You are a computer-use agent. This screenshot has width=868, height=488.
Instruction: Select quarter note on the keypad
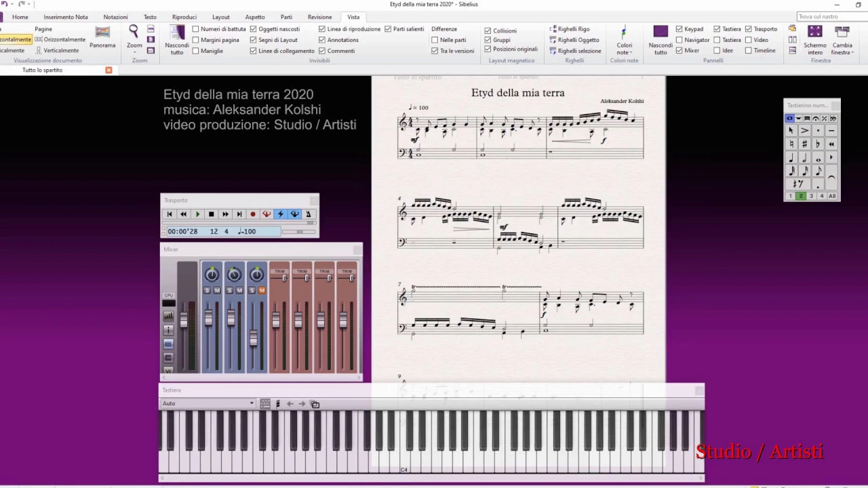click(x=791, y=158)
